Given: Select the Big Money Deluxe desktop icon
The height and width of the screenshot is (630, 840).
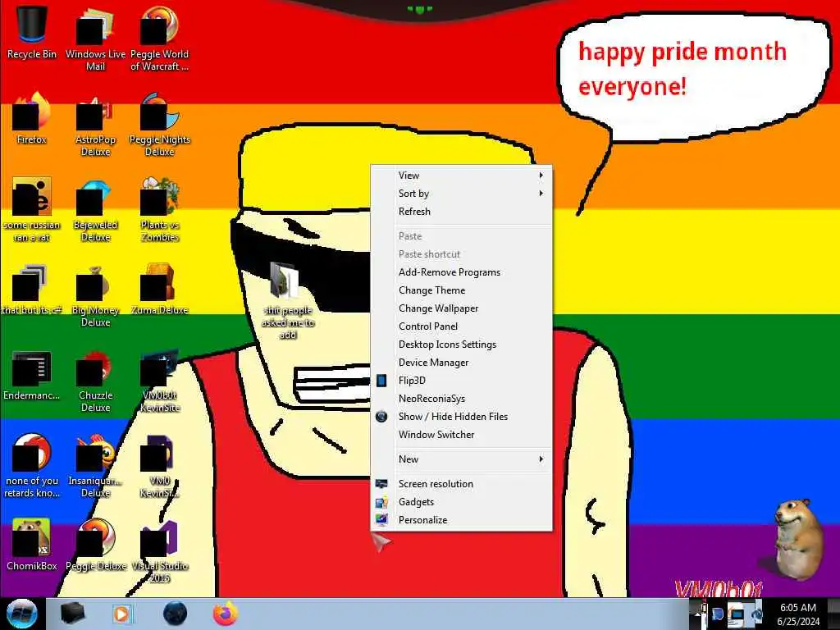Looking at the screenshot, I should pyautogui.click(x=95, y=295).
